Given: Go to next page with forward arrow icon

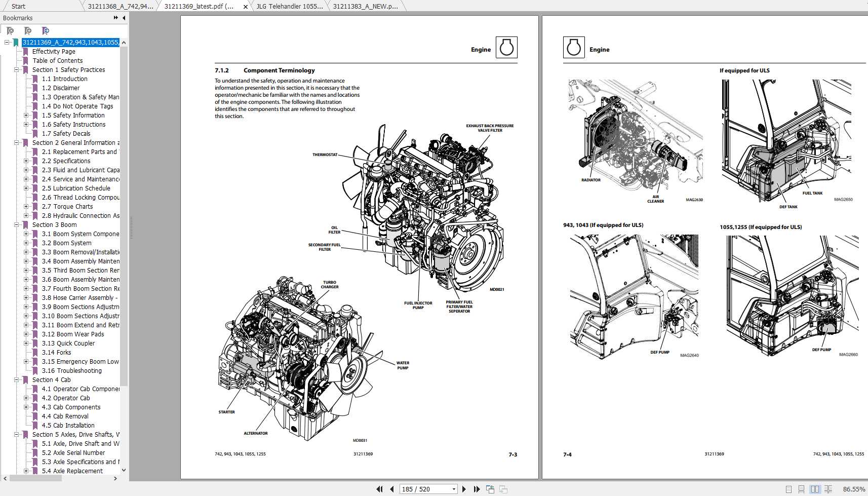Looking at the screenshot, I should pos(465,489).
